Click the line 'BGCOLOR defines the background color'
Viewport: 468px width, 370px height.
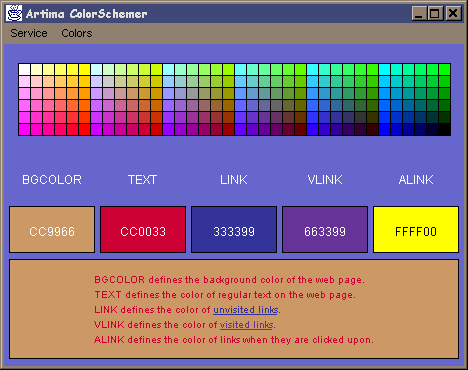(x=229, y=280)
